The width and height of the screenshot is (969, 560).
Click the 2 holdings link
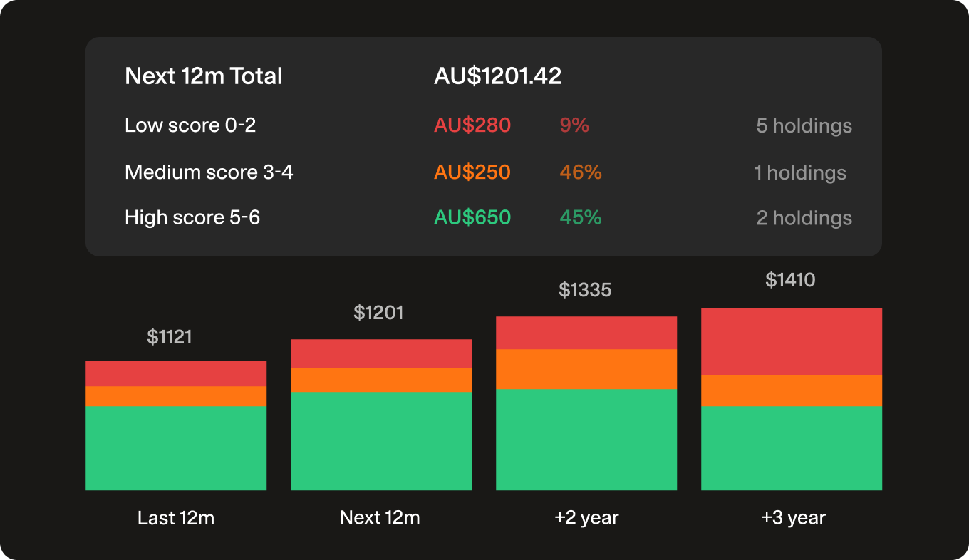coord(804,218)
